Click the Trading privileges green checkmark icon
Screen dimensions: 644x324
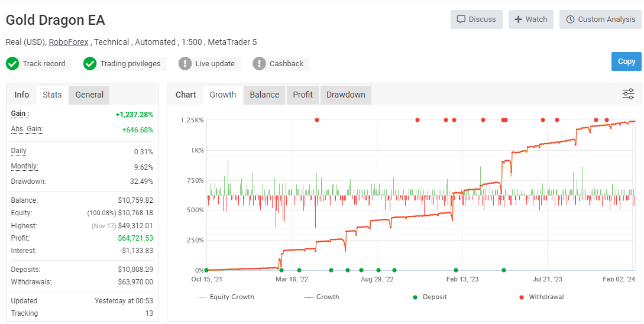pos(89,64)
